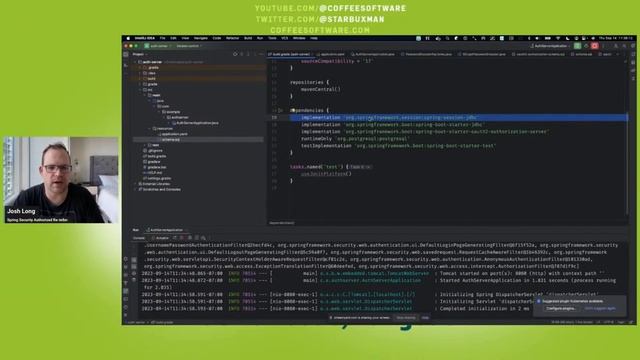Open the VCS menu
The width and height of the screenshot is (640, 360).
[x=284, y=38]
